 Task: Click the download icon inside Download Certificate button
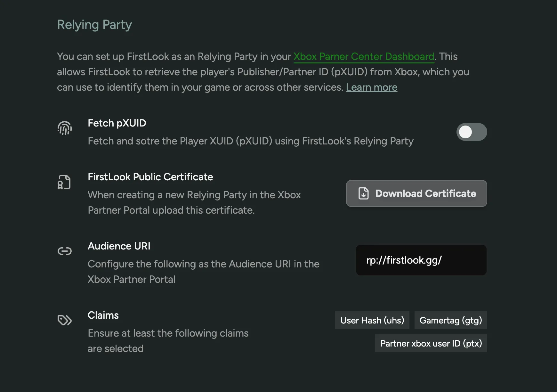pyautogui.click(x=363, y=193)
